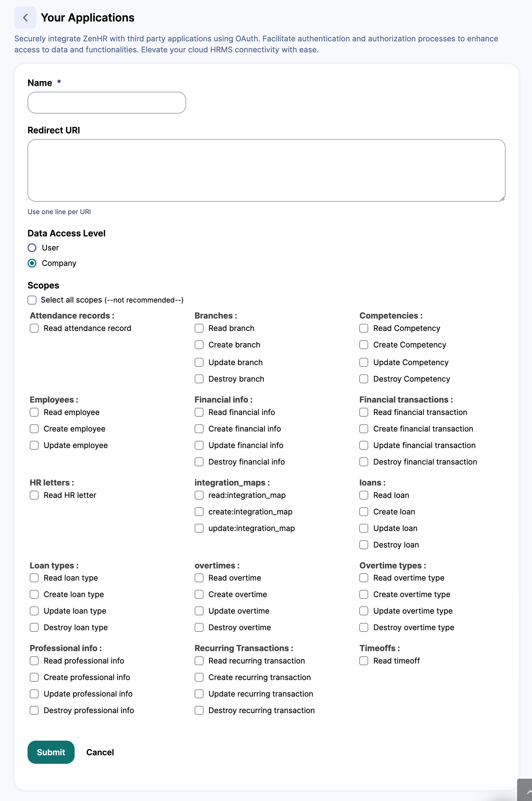Enable the Read HR letter scope
This screenshot has width=532, height=801.
click(x=34, y=495)
